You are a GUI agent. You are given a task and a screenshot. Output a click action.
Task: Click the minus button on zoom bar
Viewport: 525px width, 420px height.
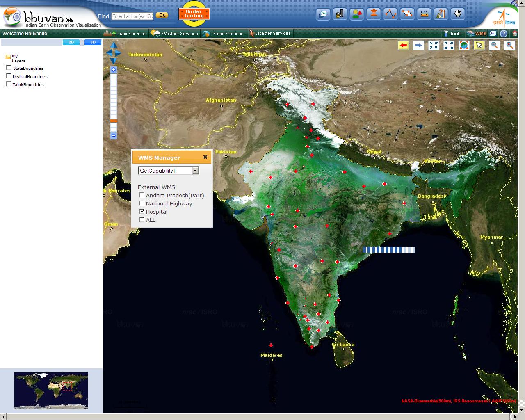point(114,136)
